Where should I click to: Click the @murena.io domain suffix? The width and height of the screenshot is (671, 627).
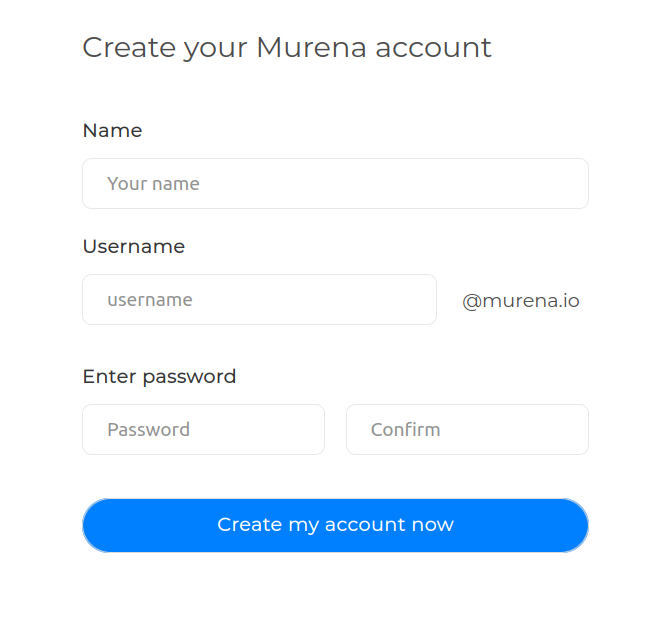tap(520, 301)
